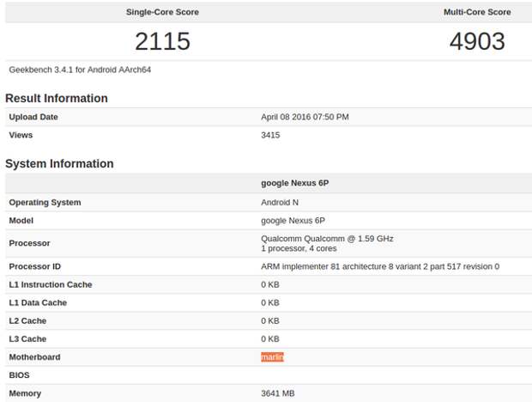Image resolution: width=532 pixels, height=402 pixels.
Task: Select the Model value google Nexus 6P
Action: 293,221
